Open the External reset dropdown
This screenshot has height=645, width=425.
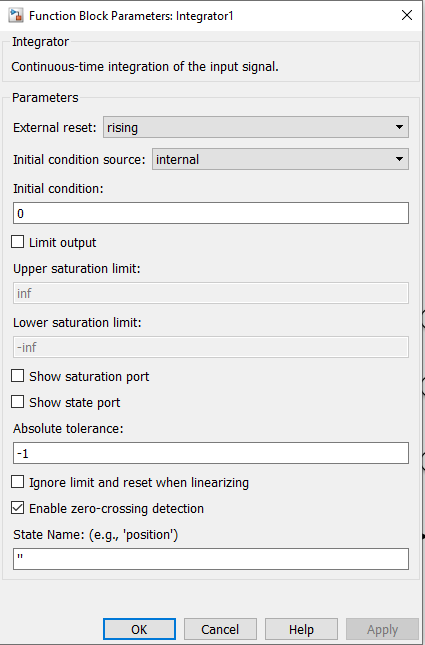[255, 127]
